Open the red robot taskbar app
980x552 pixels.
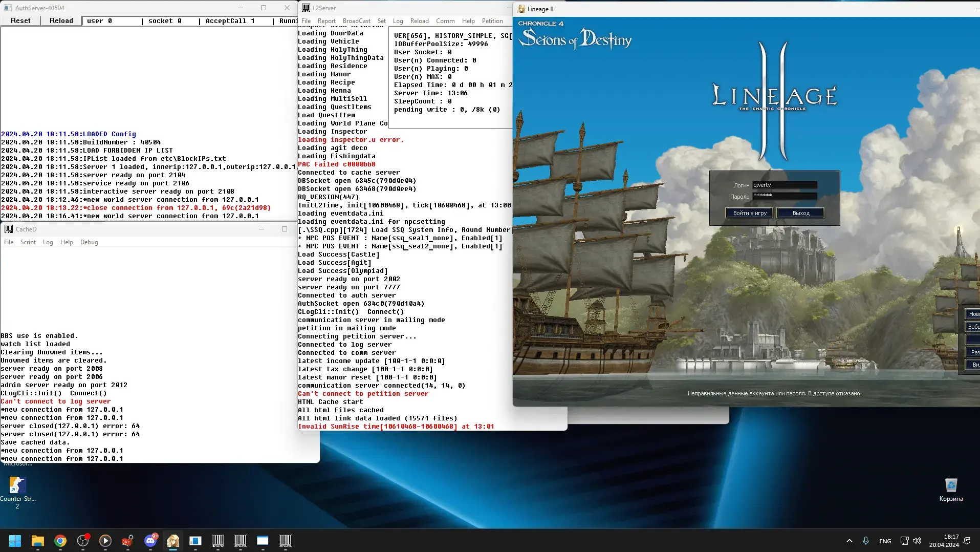(128, 541)
